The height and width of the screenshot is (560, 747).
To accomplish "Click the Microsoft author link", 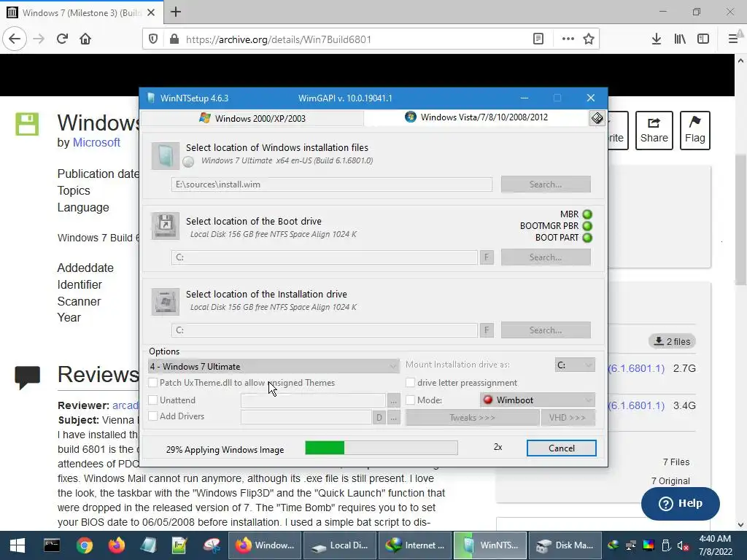I will (x=96, y=142).
